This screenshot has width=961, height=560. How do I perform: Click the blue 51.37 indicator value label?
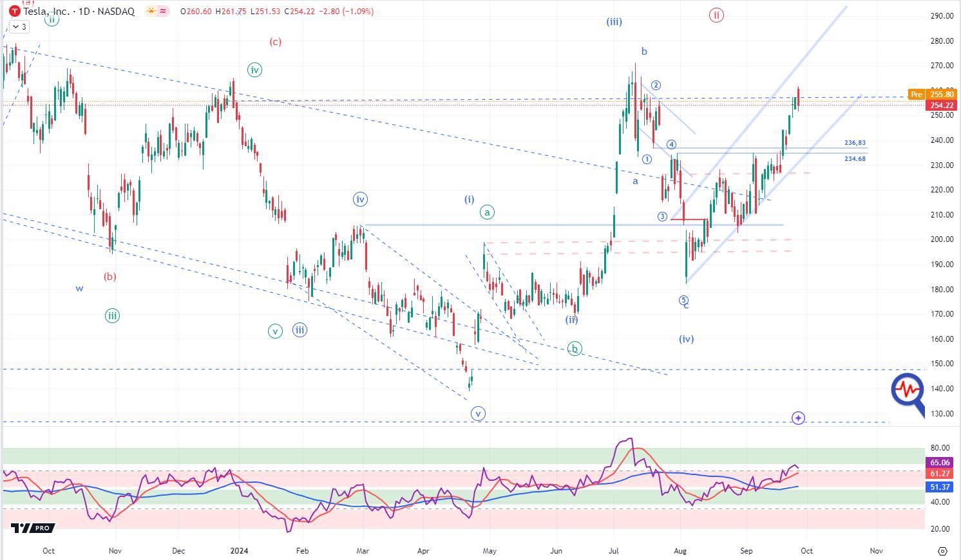[x=941, y=487]
